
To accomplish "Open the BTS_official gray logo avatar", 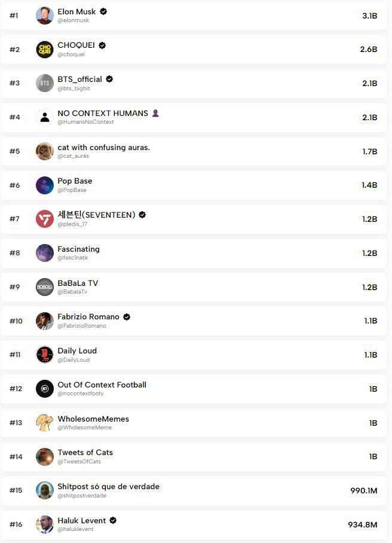I will [45, 83].
